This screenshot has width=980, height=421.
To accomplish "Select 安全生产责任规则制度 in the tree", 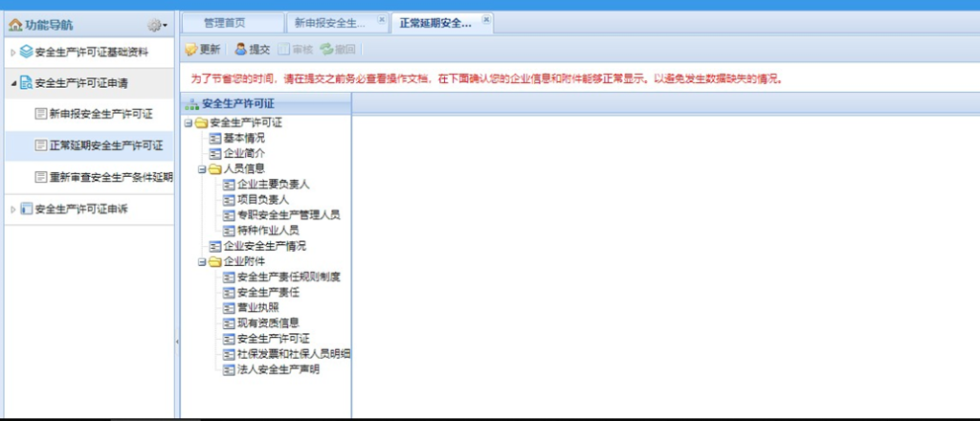I will (289, 277).
